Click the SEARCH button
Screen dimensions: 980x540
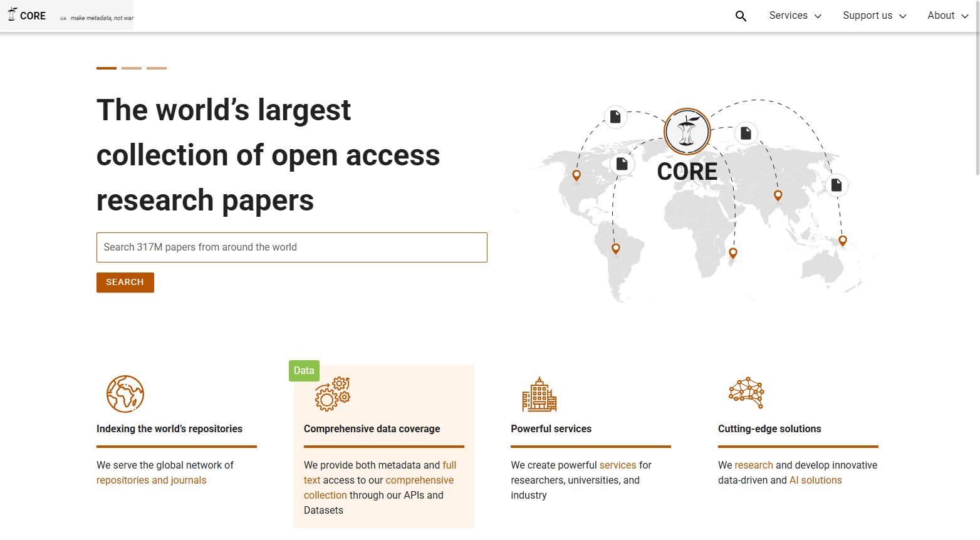[x=125, y=283]
